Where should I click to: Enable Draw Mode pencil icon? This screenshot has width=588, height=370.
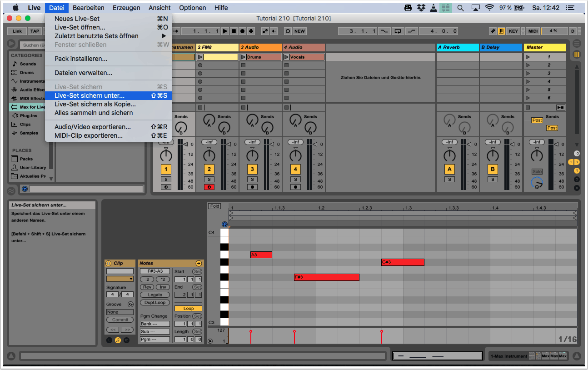[x=493, y=31]
